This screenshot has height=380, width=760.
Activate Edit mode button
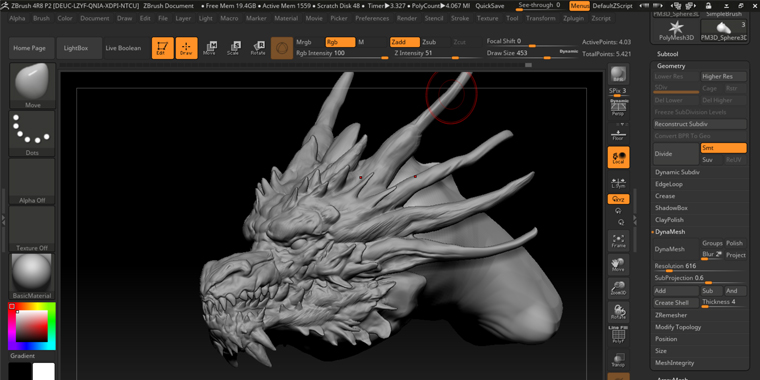coord(162,48)
